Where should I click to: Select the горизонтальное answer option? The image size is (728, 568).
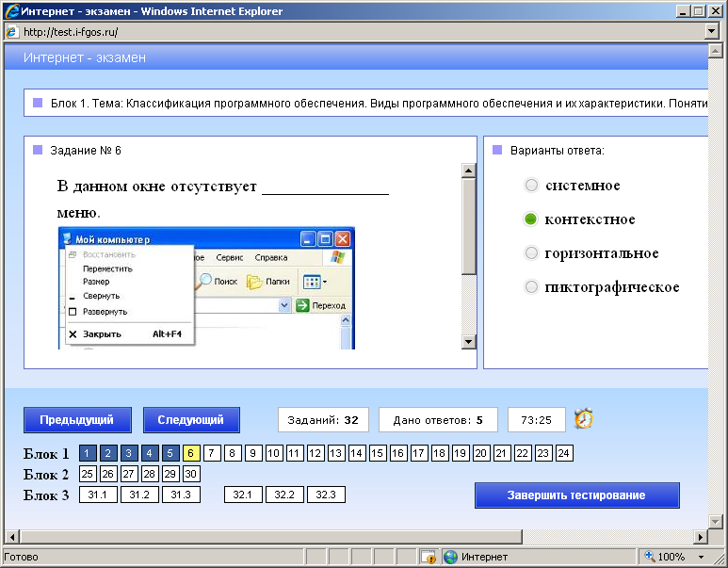pyautogui.click(x=531, y=253)
